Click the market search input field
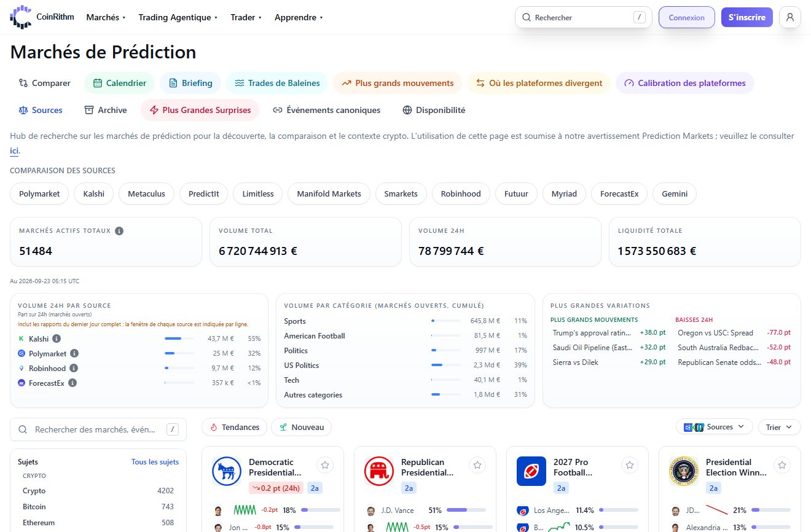Screen dimensions: 811x532 [98, 429]
